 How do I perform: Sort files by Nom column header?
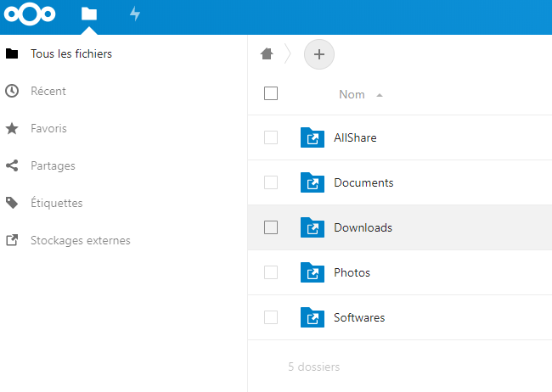pos(352,94)
